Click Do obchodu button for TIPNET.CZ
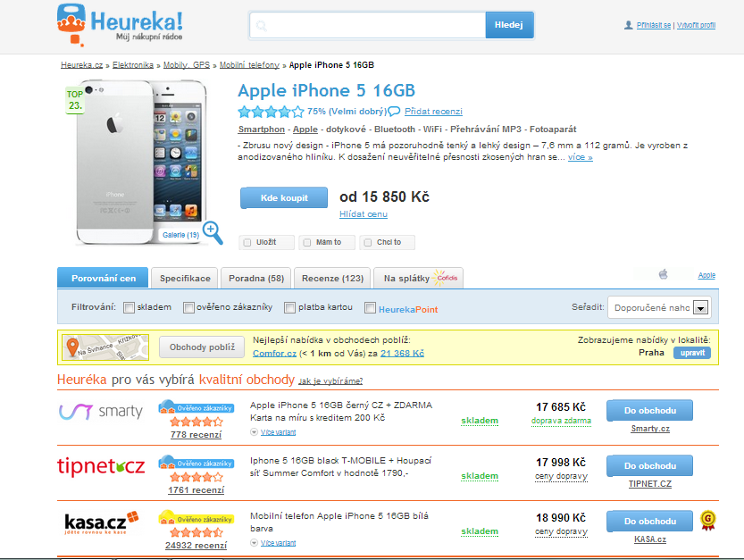This screenshot has height=560, width=744. click(649, 466)
